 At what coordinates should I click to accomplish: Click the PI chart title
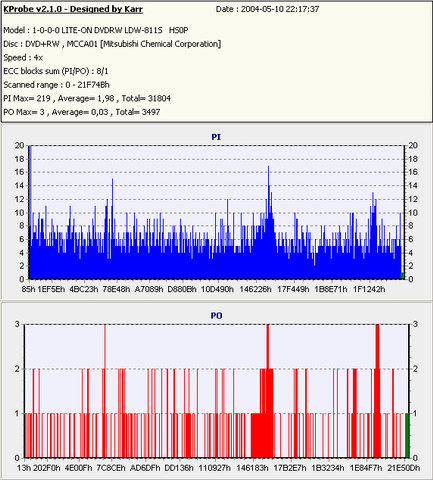216,137
